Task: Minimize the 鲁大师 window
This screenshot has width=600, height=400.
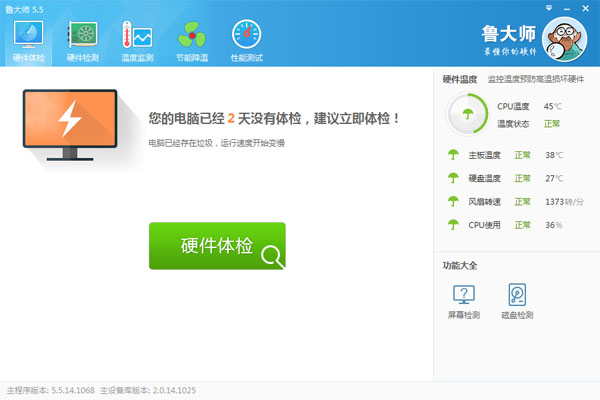Action: (567, 8)
